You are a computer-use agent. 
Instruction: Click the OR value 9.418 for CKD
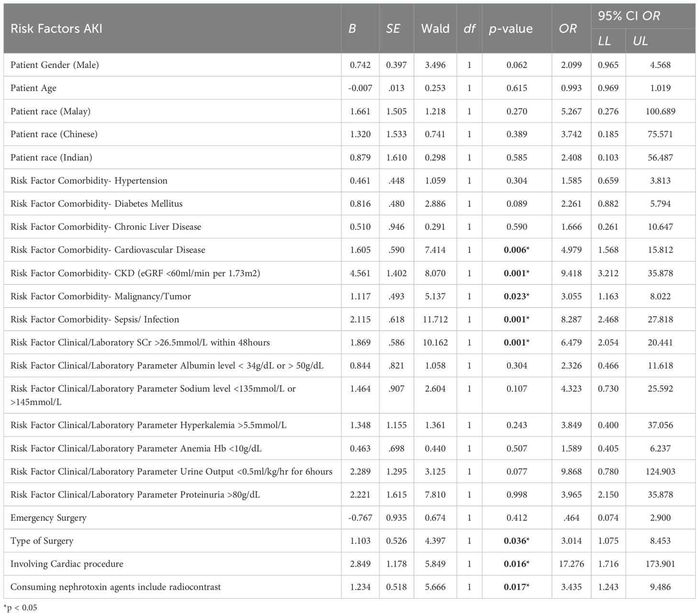tap(571, 273)
